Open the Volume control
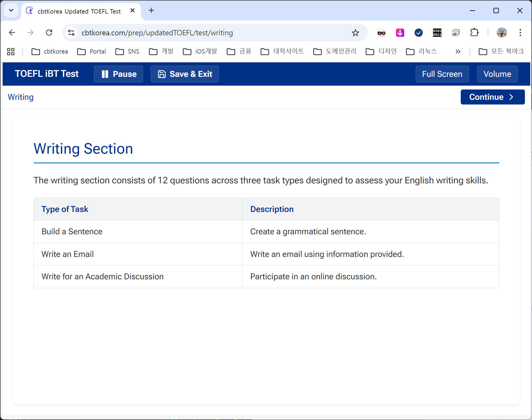The height and width of the screenshot is (420, 532). click(497, 74)
